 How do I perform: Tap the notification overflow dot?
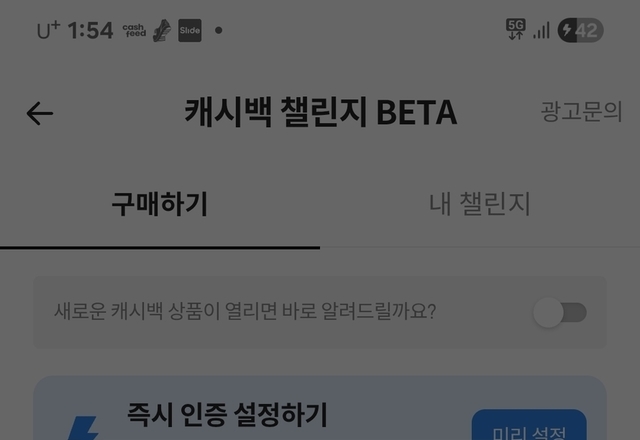[x=219, y=30]
